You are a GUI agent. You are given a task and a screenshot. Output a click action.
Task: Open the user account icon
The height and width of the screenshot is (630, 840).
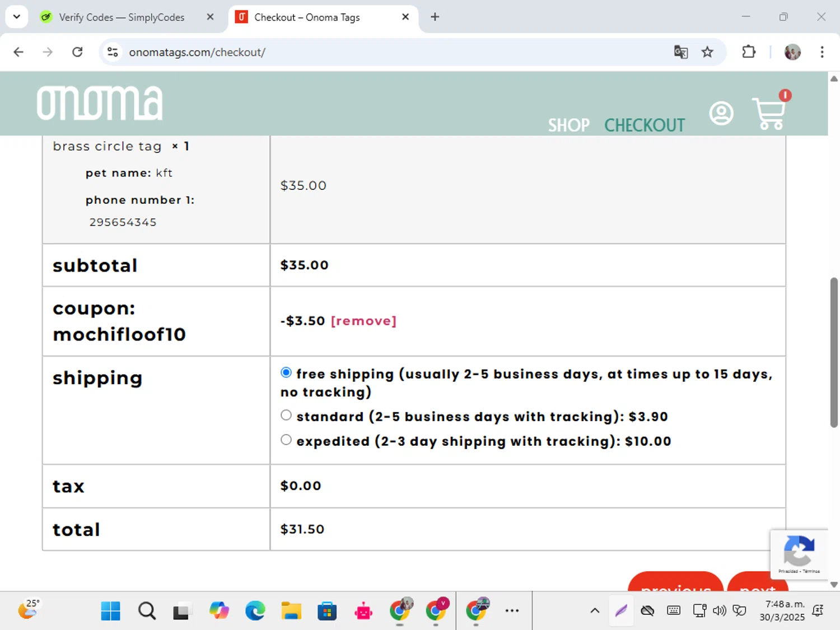click(x=721, y=114)
